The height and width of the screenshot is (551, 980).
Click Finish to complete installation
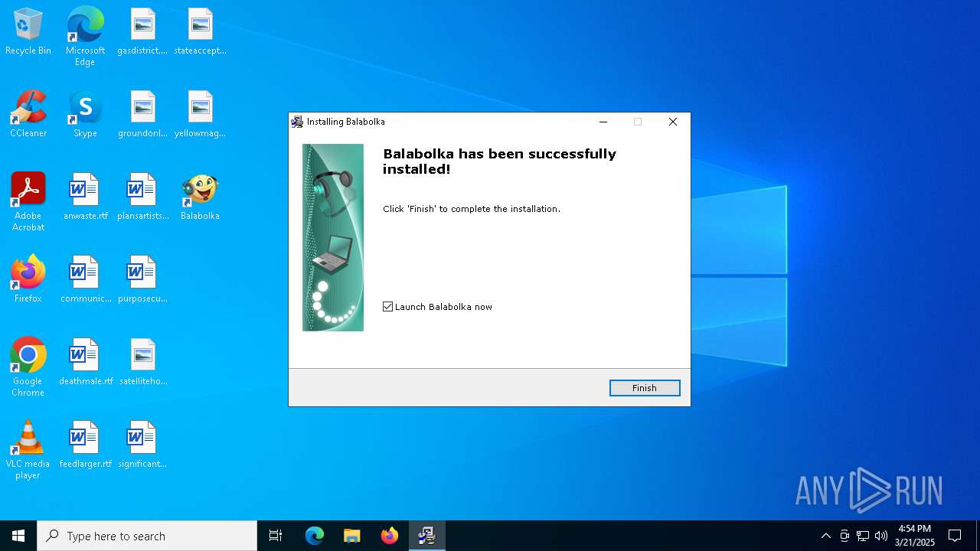[x=645, y=388]
